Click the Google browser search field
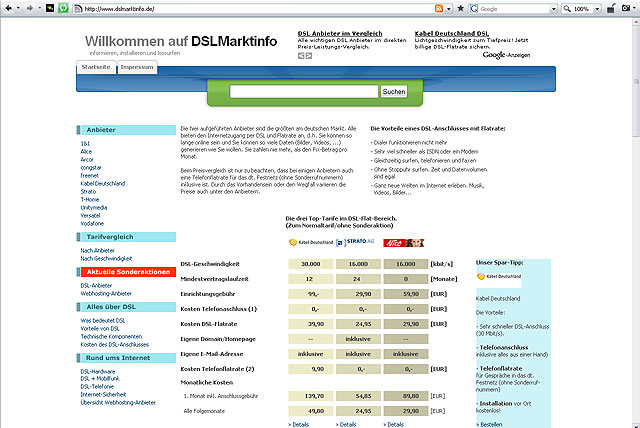This screenshot has width=640, height=428. (514, 9)
